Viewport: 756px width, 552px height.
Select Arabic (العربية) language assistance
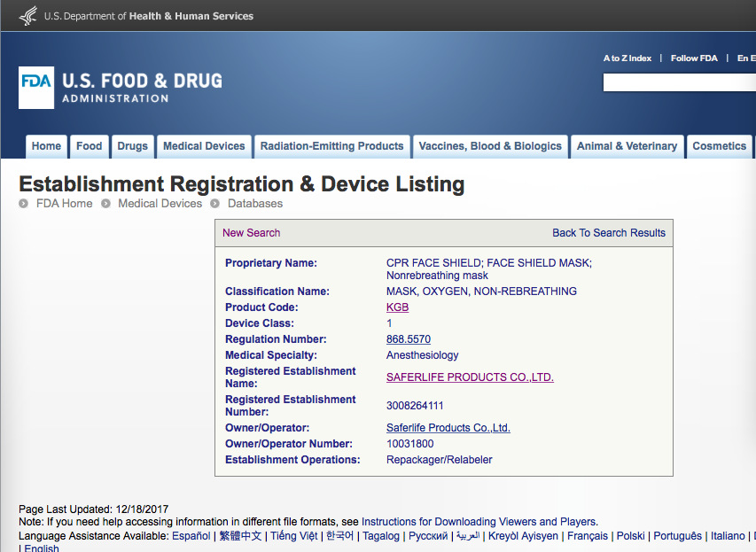(x=468, y=536)
